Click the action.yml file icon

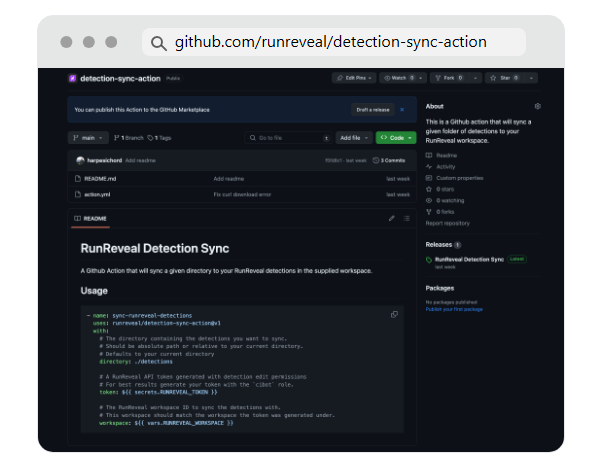pos(78,194)
